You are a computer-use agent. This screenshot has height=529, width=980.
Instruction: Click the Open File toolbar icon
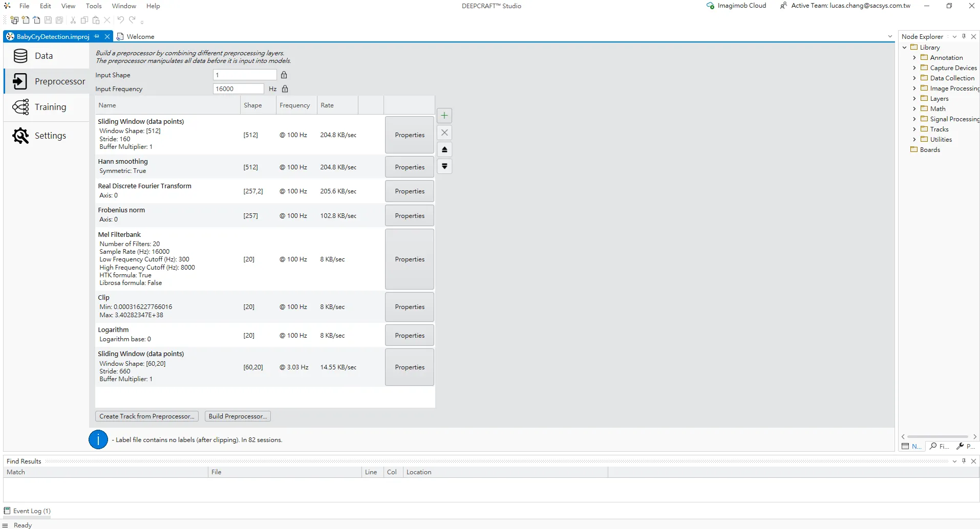click(x=36, y=20)
